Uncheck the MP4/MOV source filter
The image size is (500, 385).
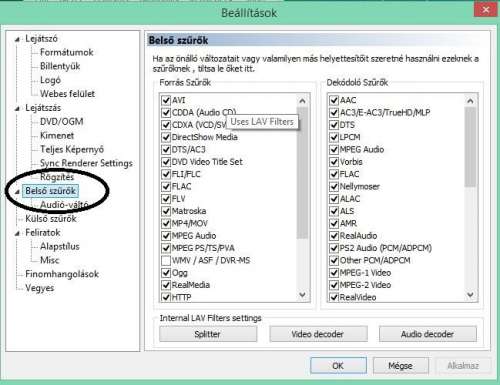pos(166,223)
